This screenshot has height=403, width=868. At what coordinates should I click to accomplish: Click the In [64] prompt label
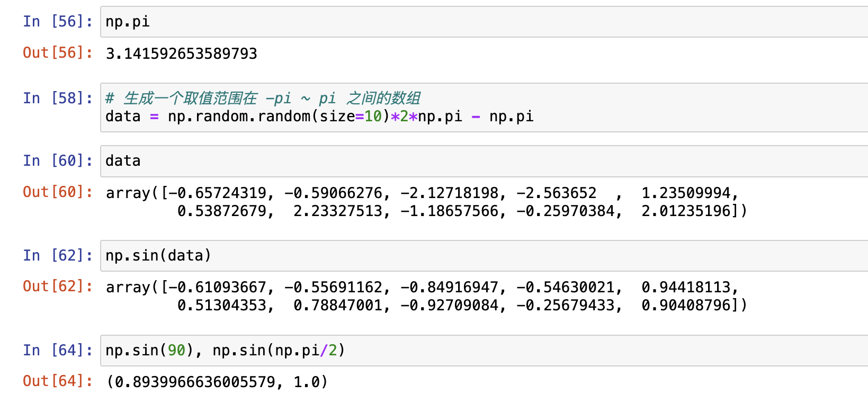[x=57, y=351]
